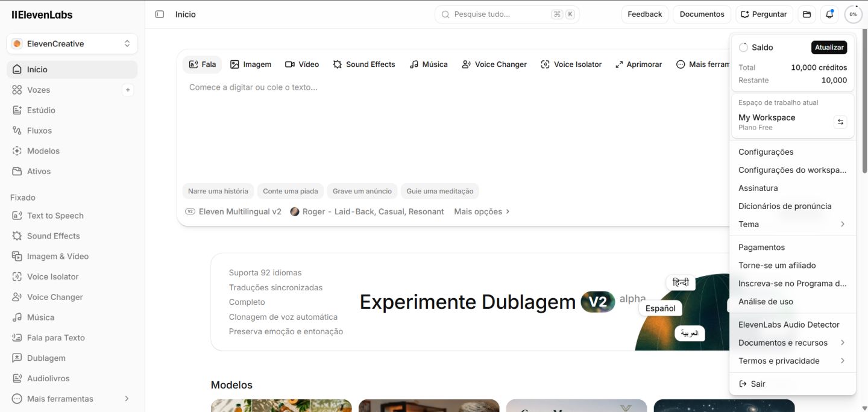The width and height of the screenshot is (868, 412).
Task: Add a new voice with plus icon
Action: click(x=127, y=90)
